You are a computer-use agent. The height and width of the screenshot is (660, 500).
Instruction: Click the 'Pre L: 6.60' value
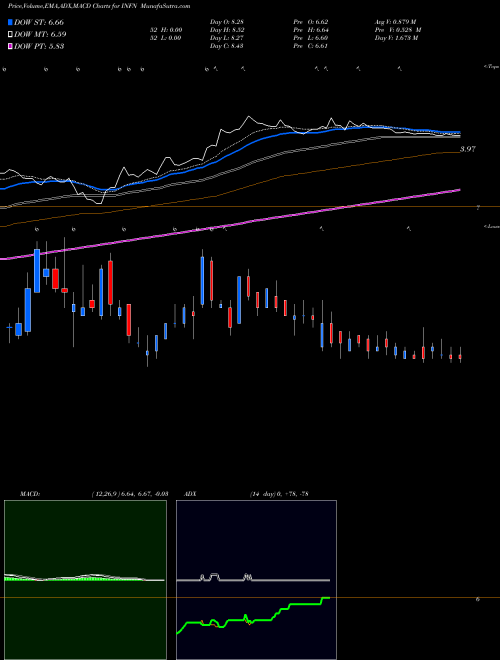click(x=311, y=38)
